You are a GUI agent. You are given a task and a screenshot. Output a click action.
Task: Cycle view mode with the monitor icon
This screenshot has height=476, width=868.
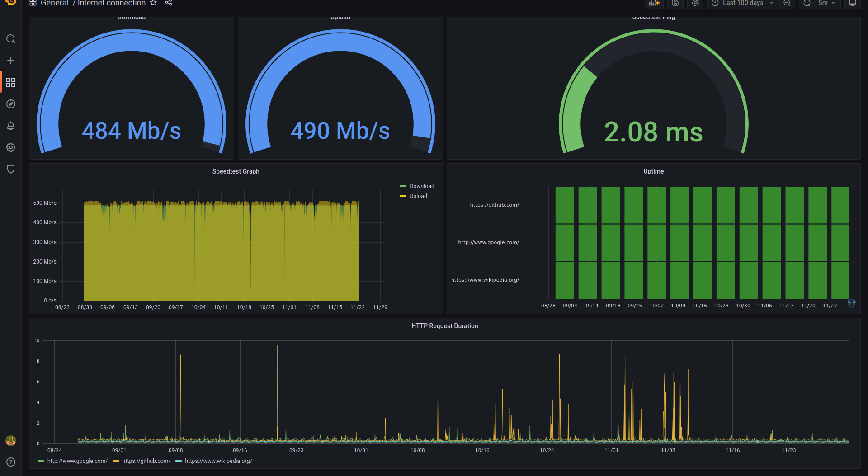coord(853,4)
